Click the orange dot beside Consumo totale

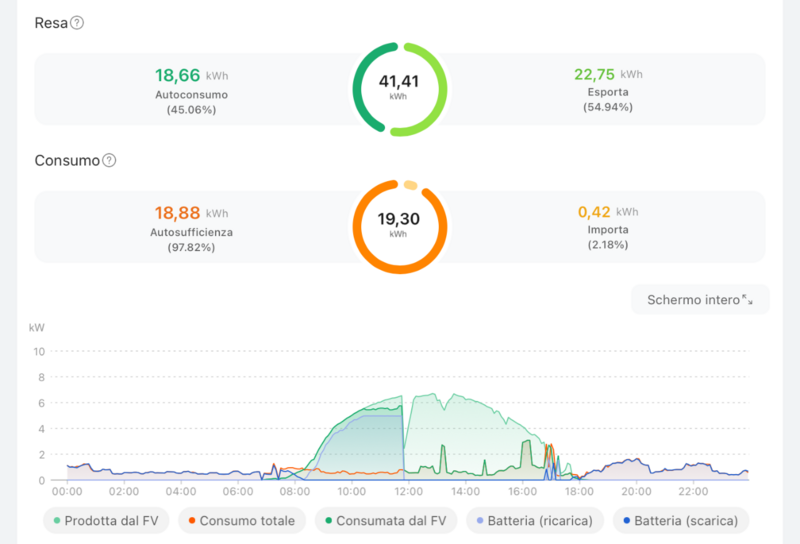(x=190, y=521)
